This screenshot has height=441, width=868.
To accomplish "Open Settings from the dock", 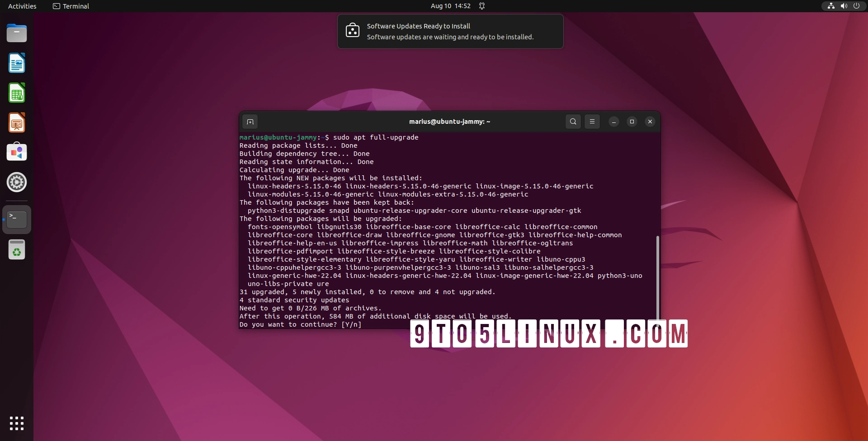I will pyautogui.click(x=17, y=183).
